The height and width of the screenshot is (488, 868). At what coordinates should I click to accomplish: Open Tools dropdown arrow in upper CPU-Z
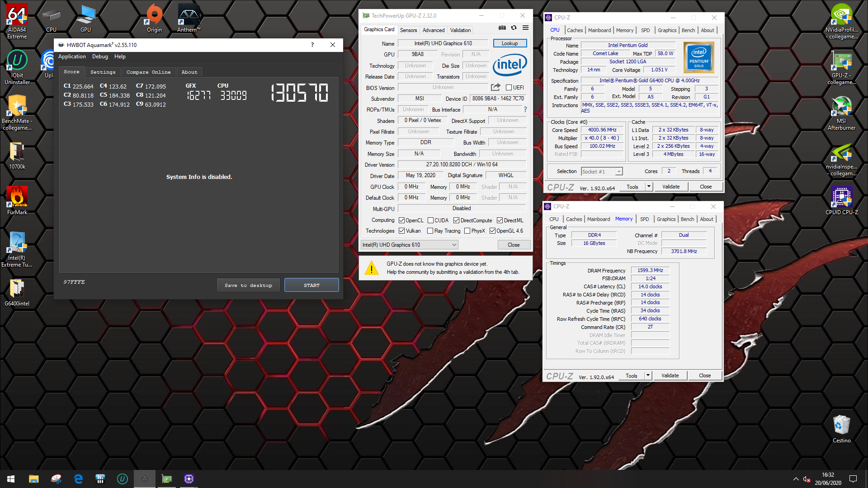[x=649, y=187]
